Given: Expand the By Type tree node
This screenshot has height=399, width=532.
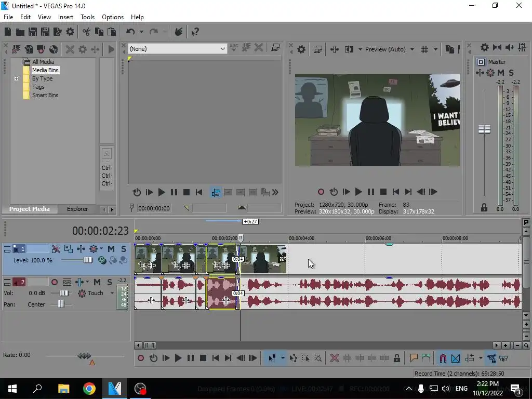Looking at the screenshot, I should click(16, 79).
